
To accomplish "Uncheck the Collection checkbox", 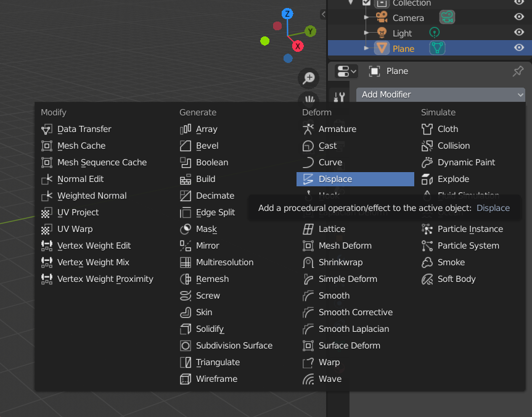I will pyautogui.click(x=366, y=3).
